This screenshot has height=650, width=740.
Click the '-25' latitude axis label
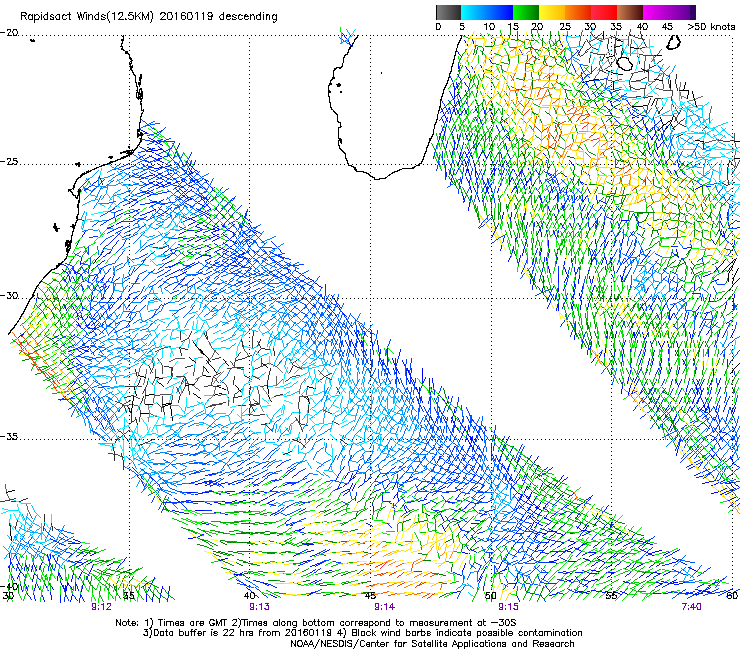click(x=9, y=161)
